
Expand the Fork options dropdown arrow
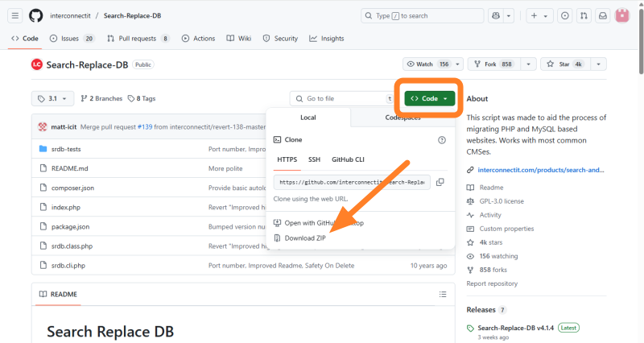point(529,64)
